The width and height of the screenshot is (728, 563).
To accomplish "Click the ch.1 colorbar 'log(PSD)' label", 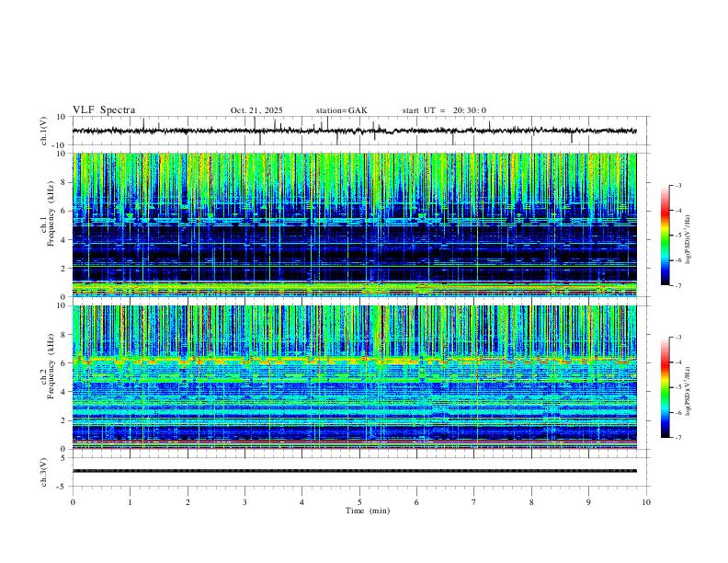I will 688,239.
